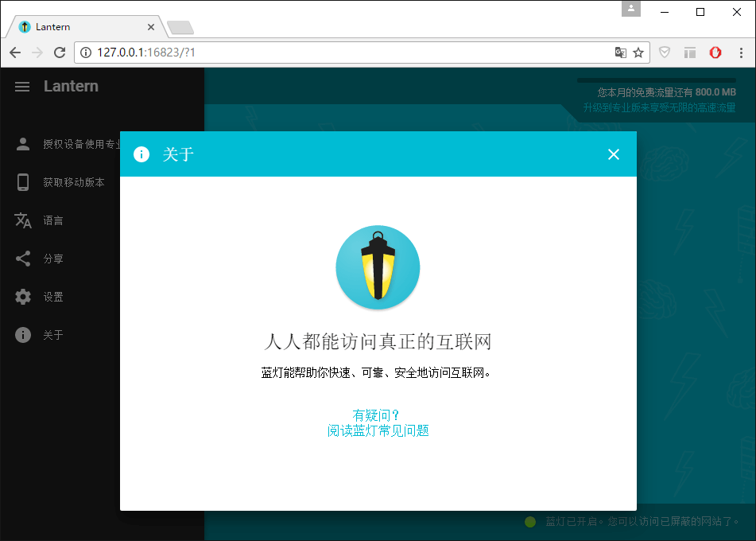
Task: Click the Lantern favicon on the browser tab
Action: pyautogui.click(x=25, y=27)
